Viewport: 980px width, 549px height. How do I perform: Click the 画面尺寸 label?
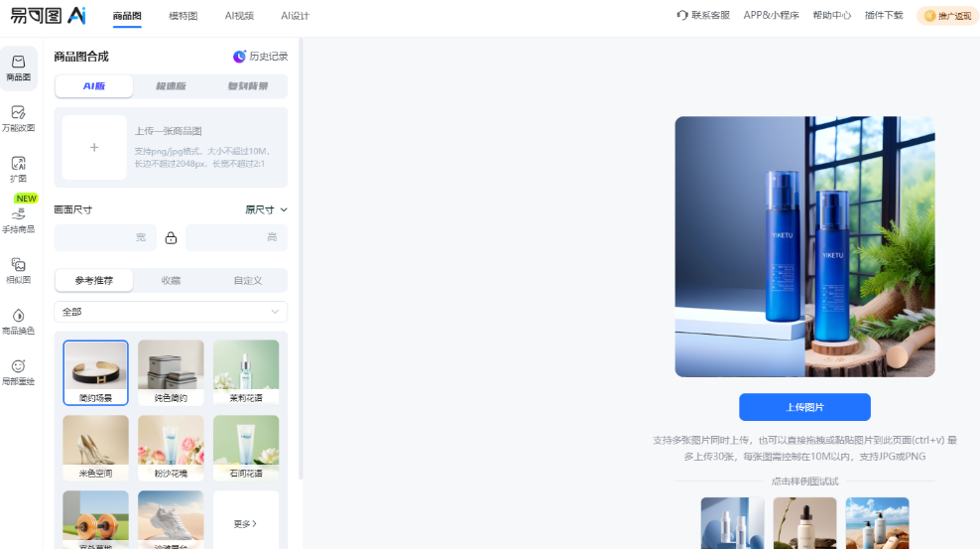[x=73, y=209]
